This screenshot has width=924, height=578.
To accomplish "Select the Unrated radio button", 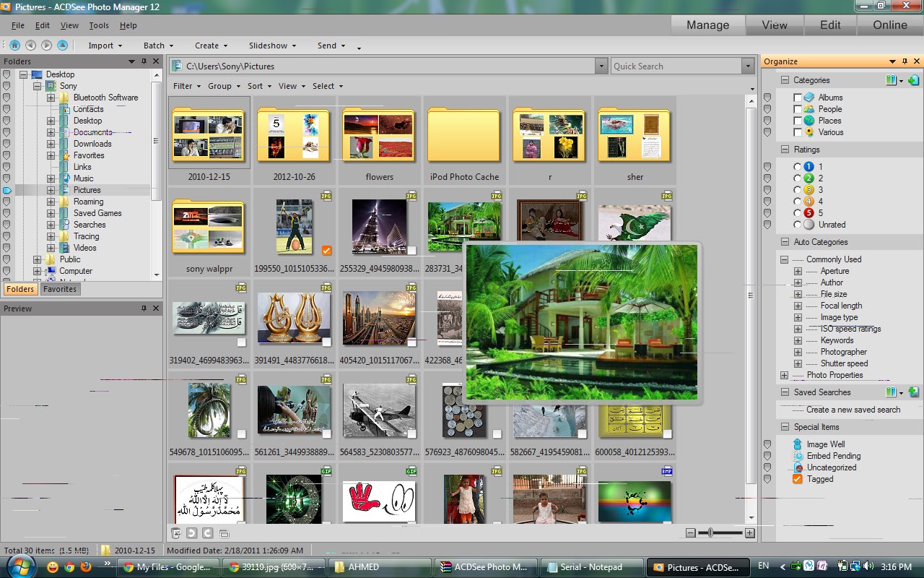I will [798, 225].
